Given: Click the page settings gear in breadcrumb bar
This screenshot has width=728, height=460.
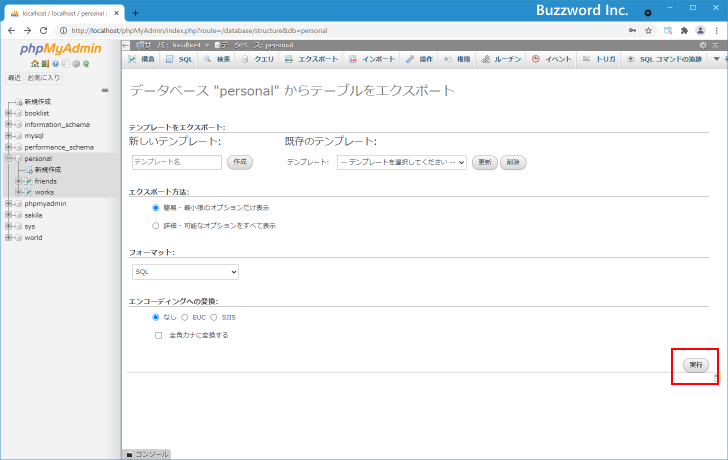Looking at the screenshot, I should tap(703, 45).
